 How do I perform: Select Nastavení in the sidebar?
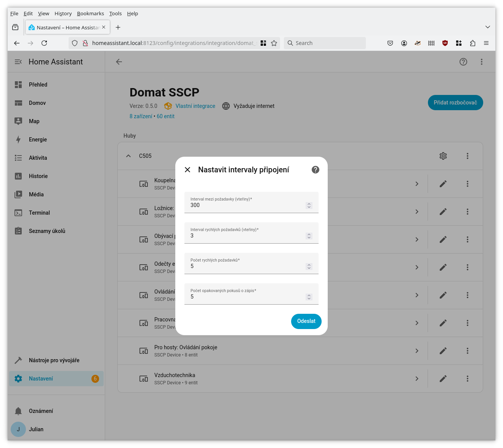(x=56, y=379)
